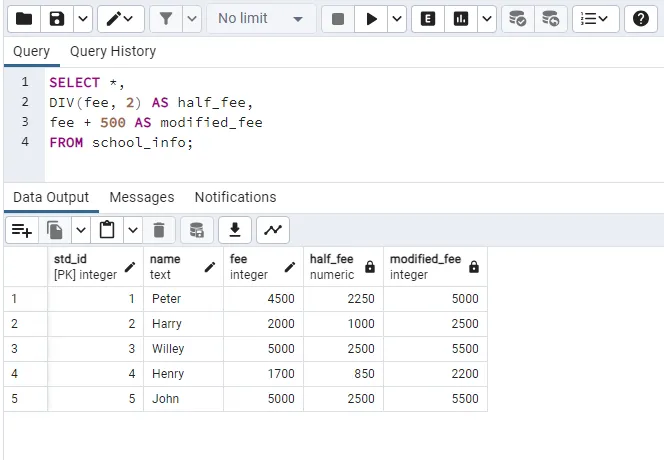Viewport: 664px width, 460px height.
Task: Click the Open File folder icon
Action: tap(24, 19)
